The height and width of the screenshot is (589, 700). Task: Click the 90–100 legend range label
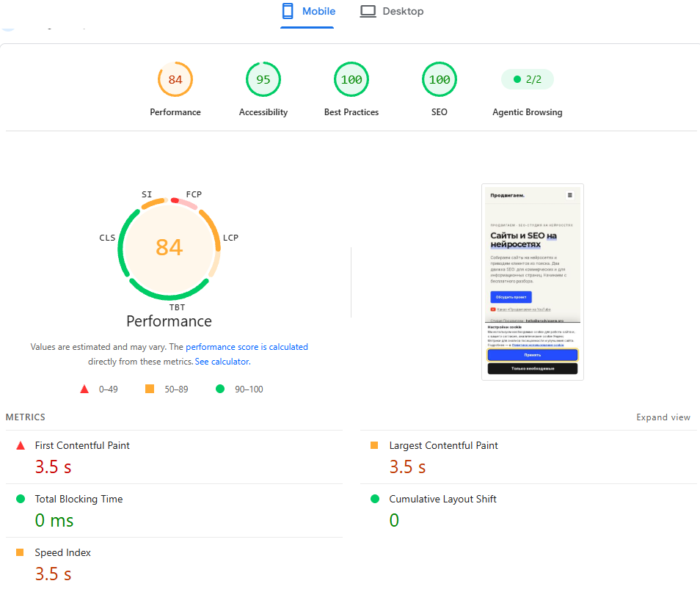[249, 389]
